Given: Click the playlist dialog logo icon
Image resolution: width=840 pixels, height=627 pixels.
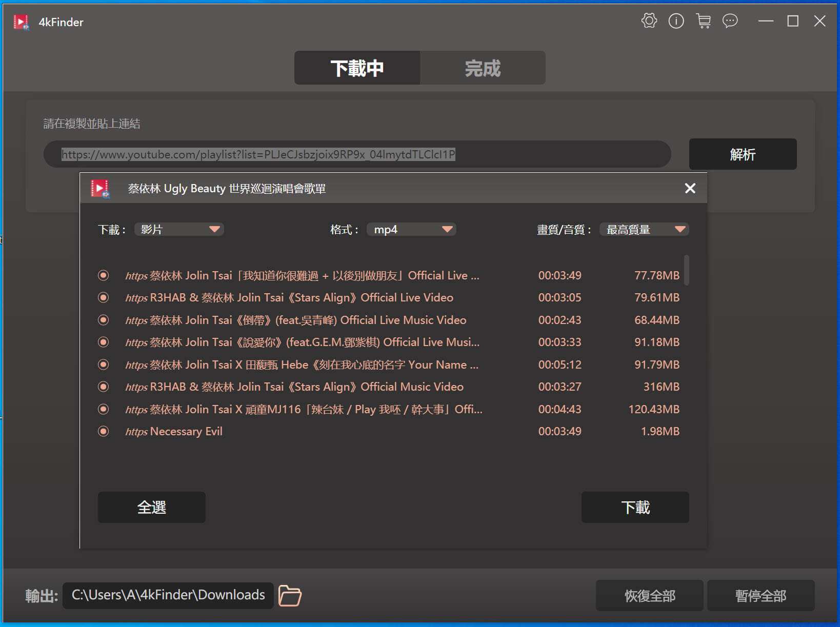Looking at the screenshot, I should pos(100,188).
